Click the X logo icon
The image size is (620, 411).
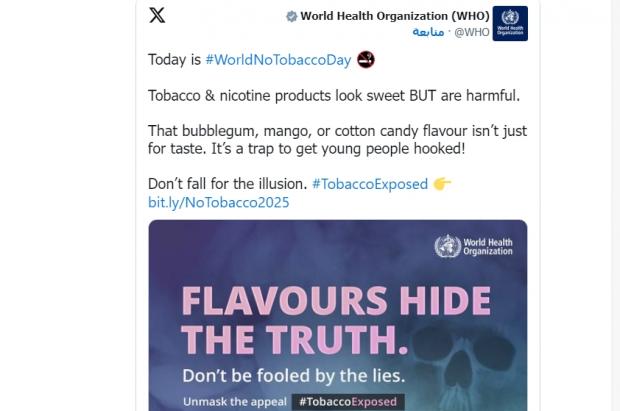click(x=157, y=15)
